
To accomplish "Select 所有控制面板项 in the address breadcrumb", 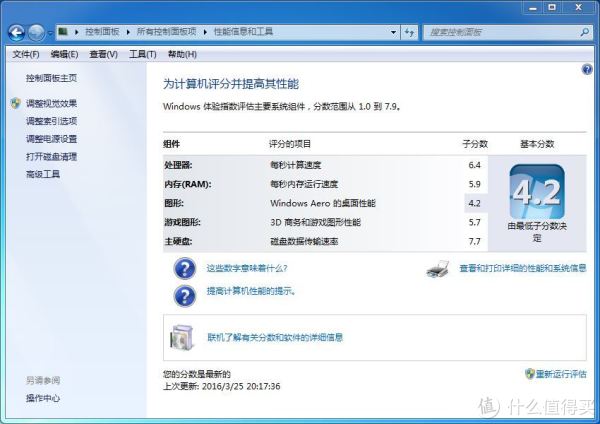I will [167, 32].
